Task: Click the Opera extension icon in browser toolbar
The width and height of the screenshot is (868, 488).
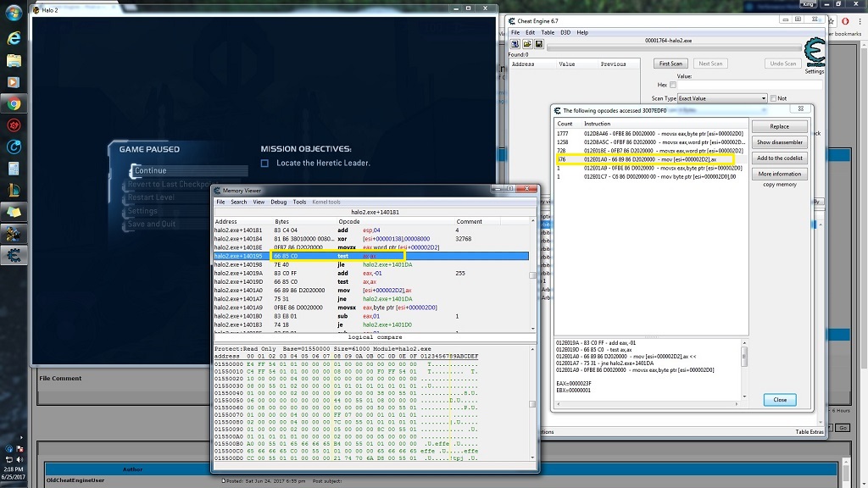Action: coord(845,21)
